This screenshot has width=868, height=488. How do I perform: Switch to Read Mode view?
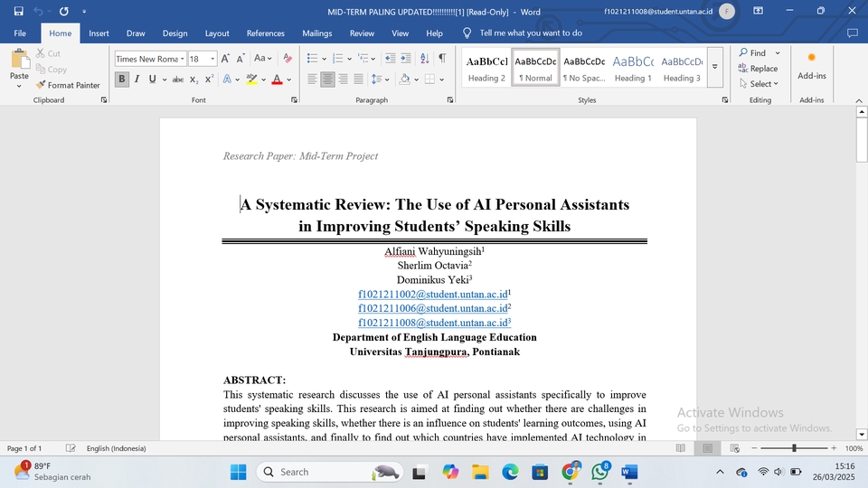pyautogui.click(x=680, y=448)
